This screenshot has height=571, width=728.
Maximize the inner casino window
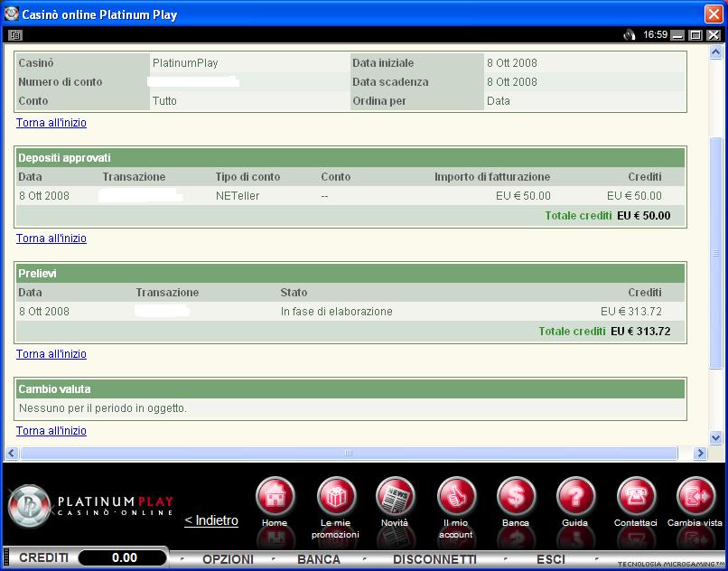click(695, 35)
